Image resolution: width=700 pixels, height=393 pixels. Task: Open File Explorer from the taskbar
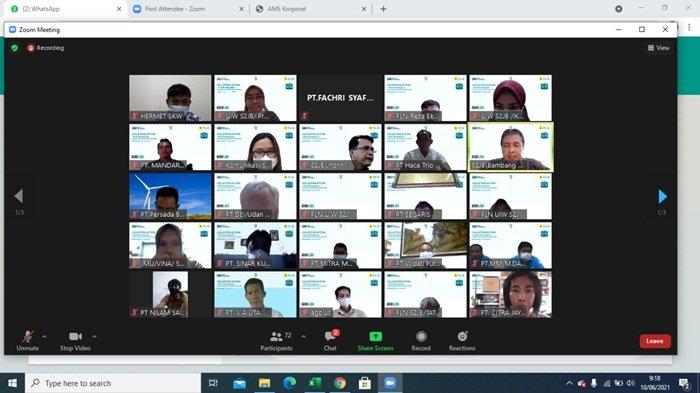click(x=264, y=383)
